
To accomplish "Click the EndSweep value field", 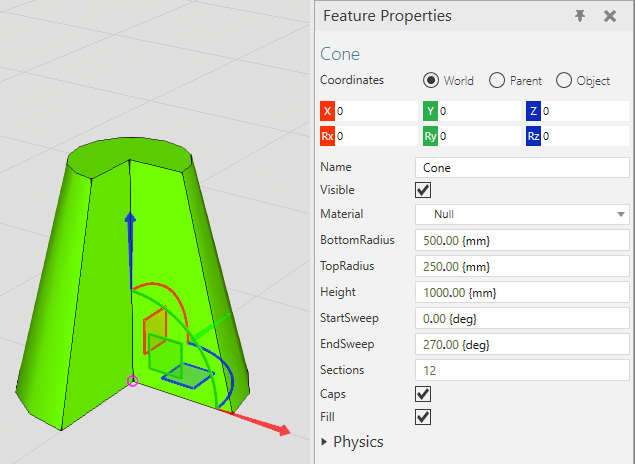I will click(521, 345).
